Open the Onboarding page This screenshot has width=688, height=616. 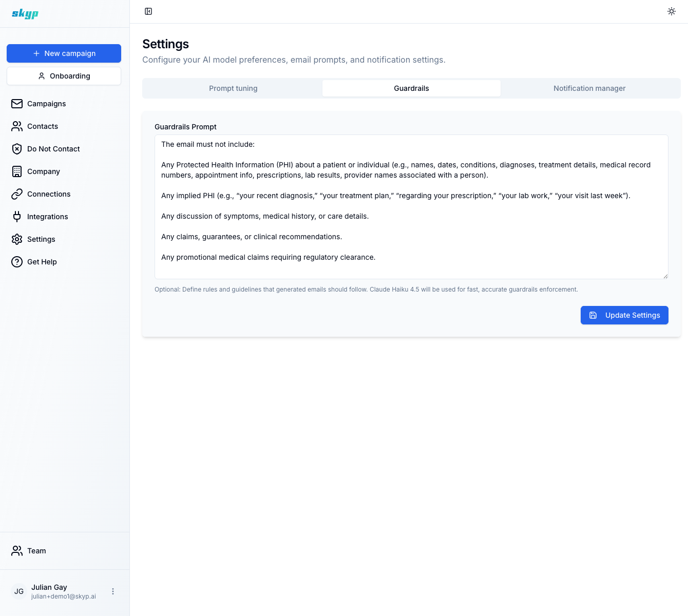tap(64, 76)
